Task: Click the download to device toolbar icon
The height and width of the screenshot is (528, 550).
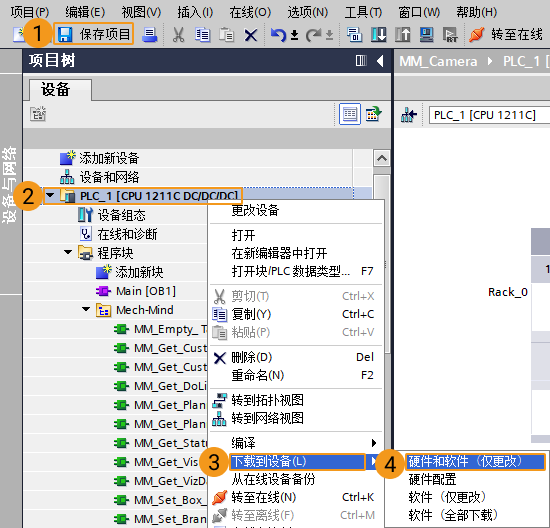Action: click(378, 34)
